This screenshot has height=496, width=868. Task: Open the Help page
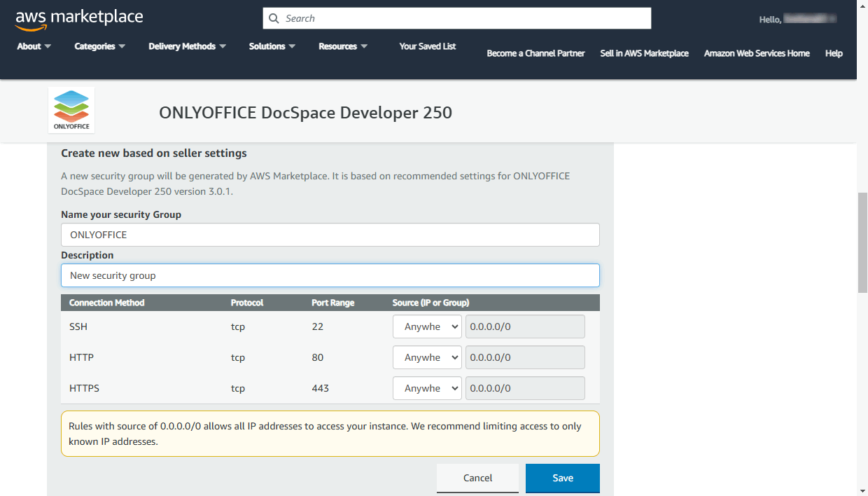click(x=834, y=53)
